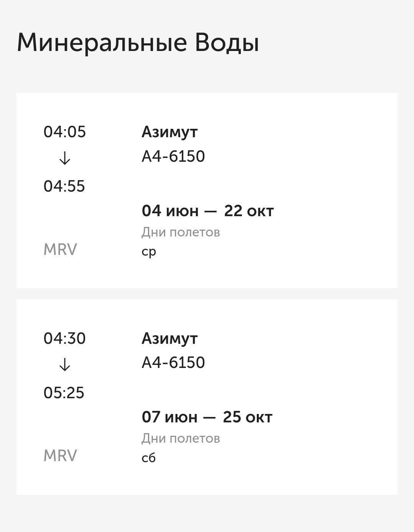414x532 pixels.
Task: Click the down arrow below 04:30
Action: coord(65,365)
